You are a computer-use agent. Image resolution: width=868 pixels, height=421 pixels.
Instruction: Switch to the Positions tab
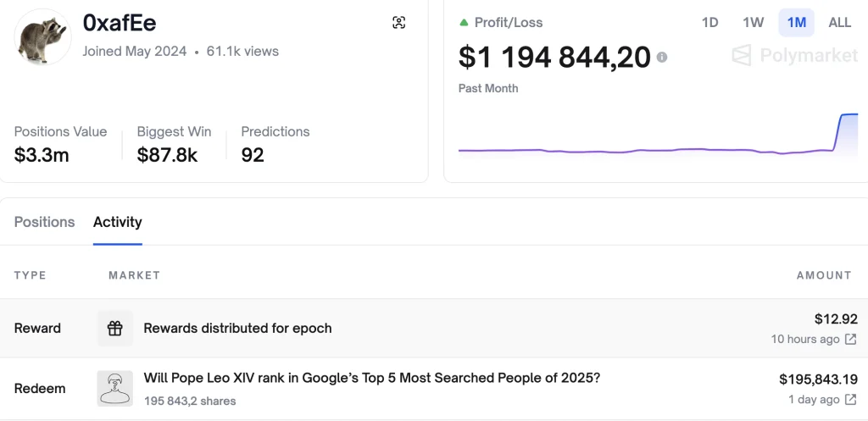point(44,222)
